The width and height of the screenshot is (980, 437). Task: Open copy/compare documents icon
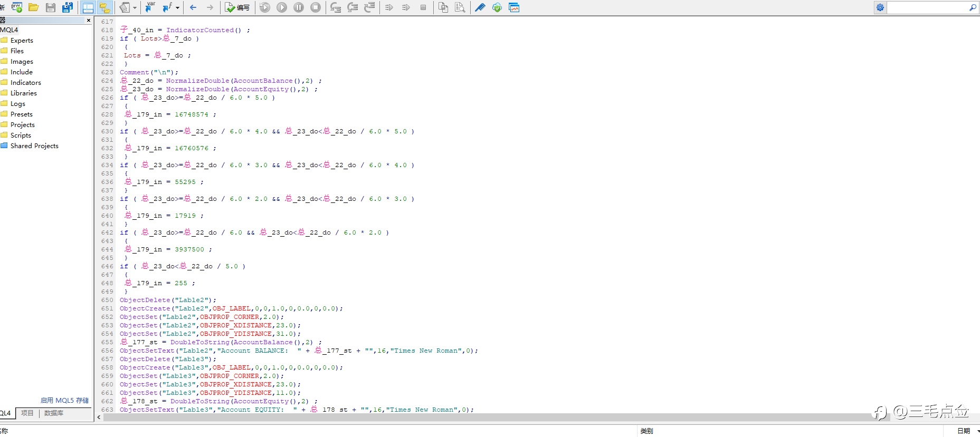pos(443,7)
